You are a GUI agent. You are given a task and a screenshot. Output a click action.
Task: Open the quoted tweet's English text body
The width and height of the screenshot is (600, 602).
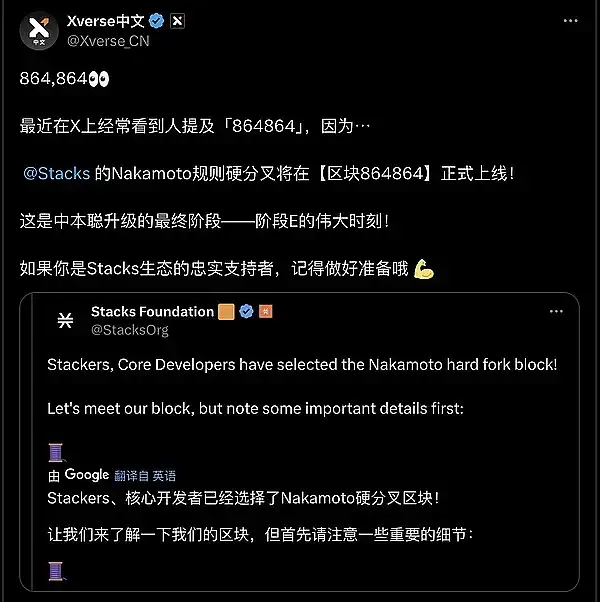point(302,387)
